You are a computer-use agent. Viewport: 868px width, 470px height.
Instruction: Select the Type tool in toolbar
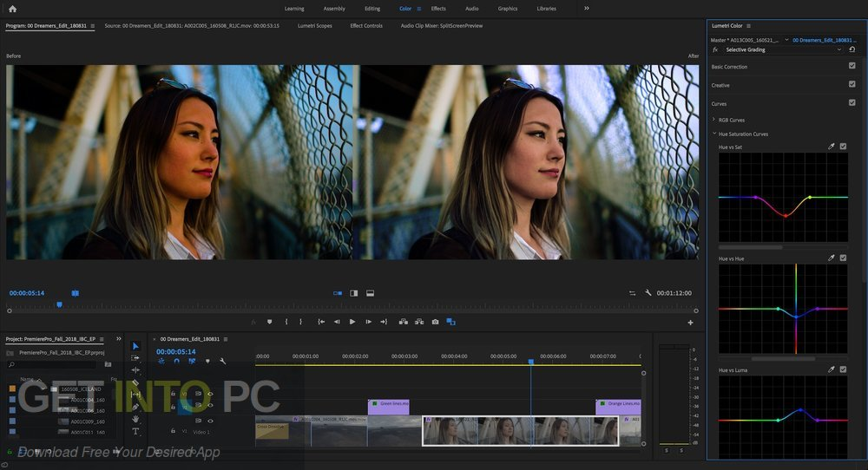(135, 431)
